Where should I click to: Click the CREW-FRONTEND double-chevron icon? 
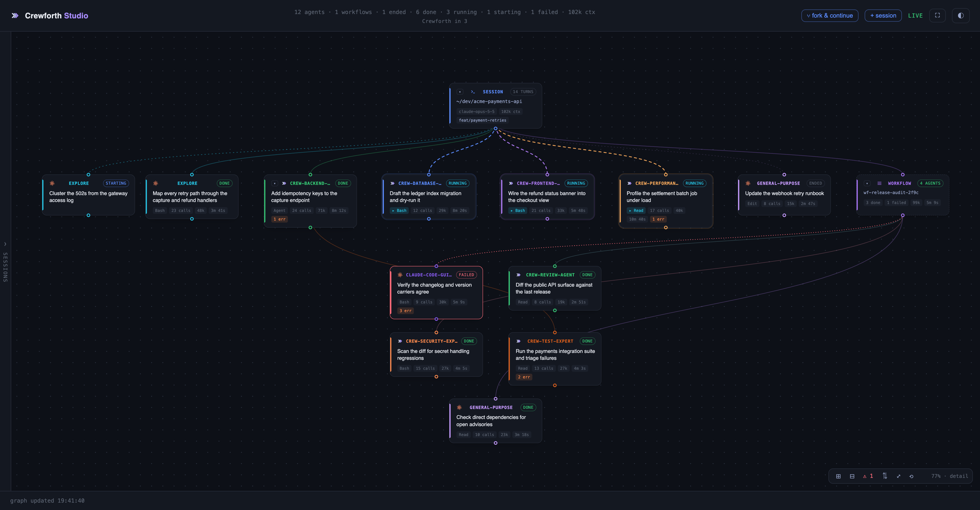point(511,184)
